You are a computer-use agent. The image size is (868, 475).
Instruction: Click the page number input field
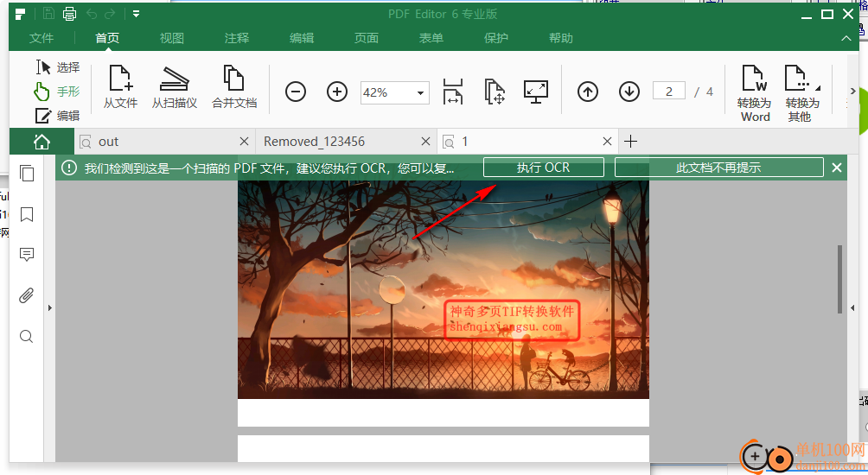[x=668, y=92]
